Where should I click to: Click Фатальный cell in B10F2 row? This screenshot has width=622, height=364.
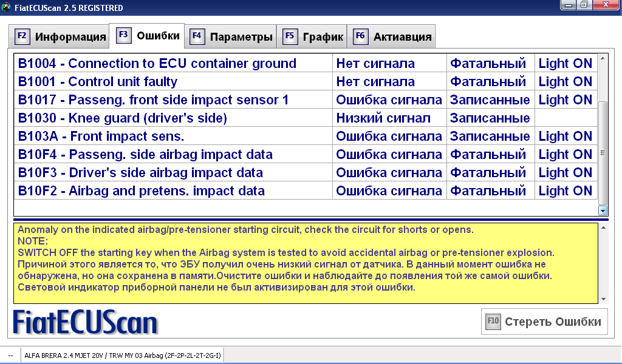(490, 191)
